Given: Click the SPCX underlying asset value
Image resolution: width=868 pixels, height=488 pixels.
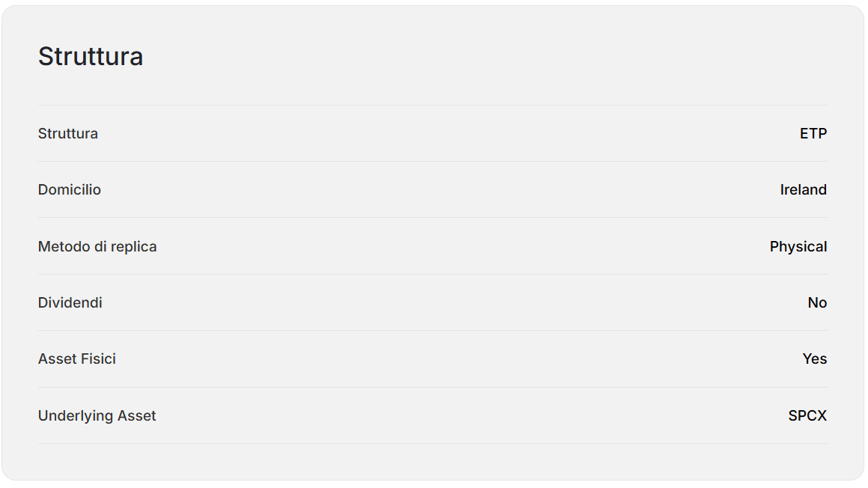Looking at the screenshot, I should coord(807,415).
